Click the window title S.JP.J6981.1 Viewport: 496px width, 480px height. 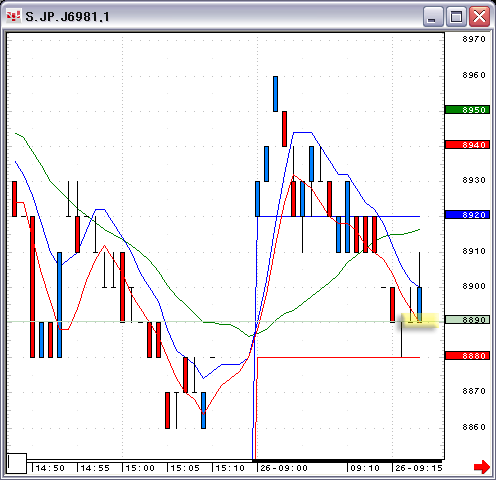(x=67, y=17)
